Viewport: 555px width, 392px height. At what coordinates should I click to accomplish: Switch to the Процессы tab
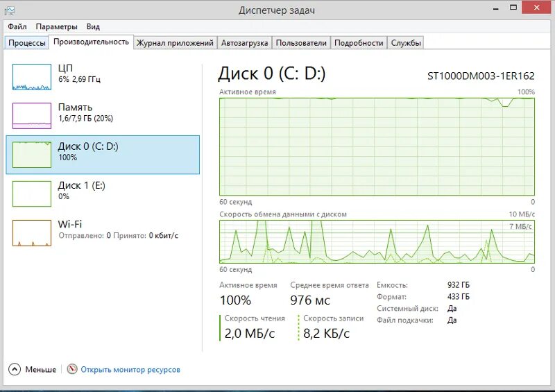27,43
